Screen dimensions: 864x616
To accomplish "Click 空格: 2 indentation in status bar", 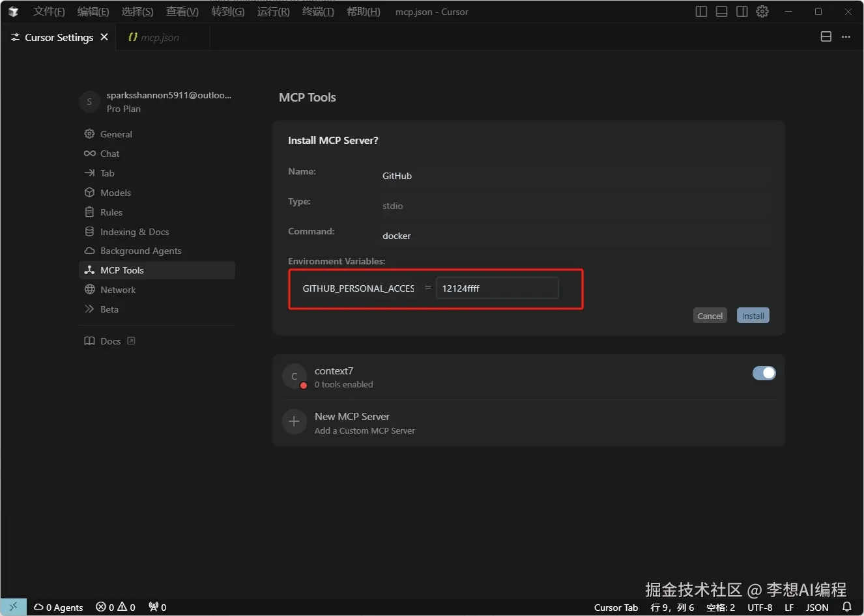I will pos(721,607).
